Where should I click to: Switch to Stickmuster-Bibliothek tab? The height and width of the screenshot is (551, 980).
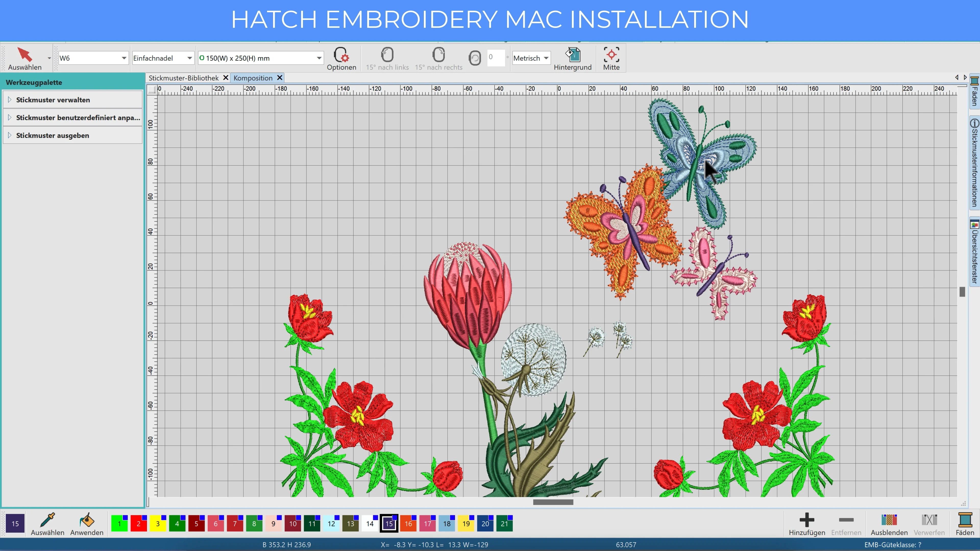coord(183,78)
